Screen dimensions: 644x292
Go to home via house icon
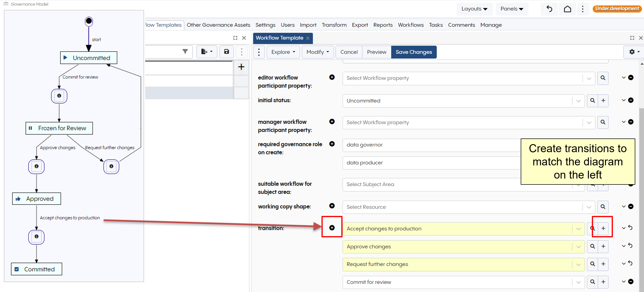click(567, 9)
